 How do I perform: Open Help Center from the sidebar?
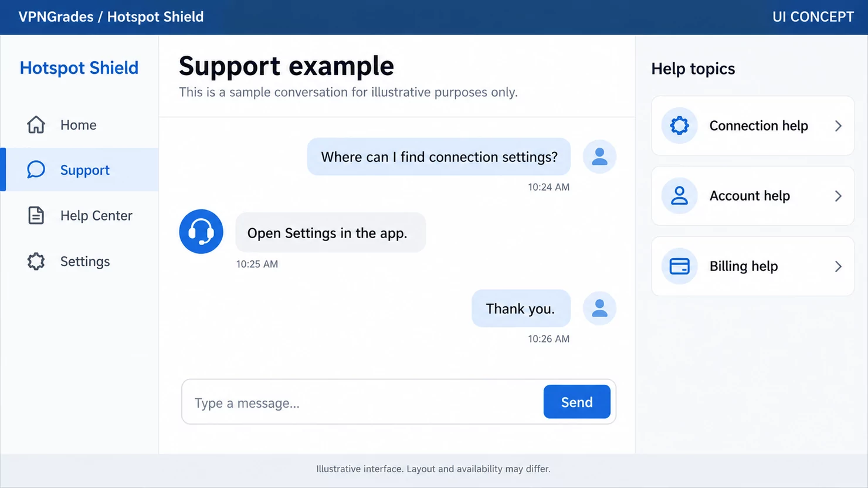[x=80, y=215]
